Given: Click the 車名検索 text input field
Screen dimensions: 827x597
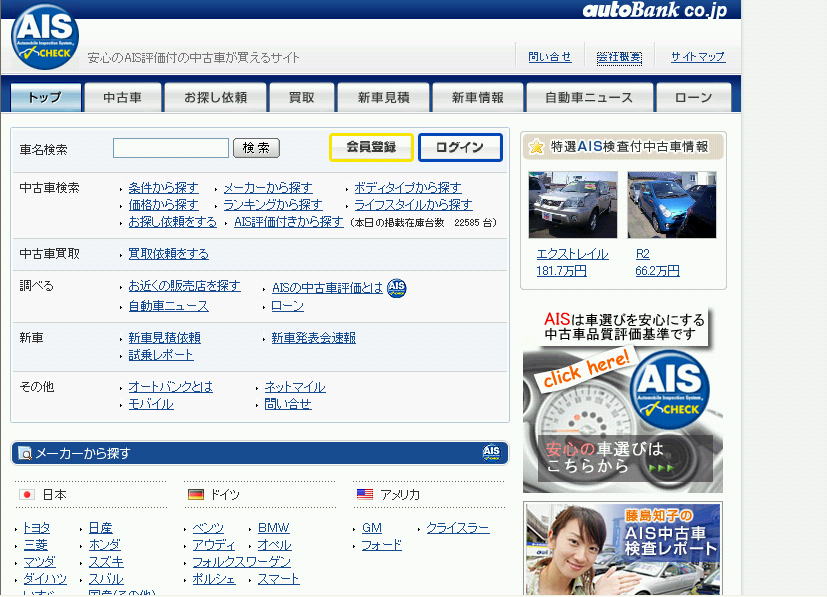Looking at the screenshot, I should coord(171,148).
